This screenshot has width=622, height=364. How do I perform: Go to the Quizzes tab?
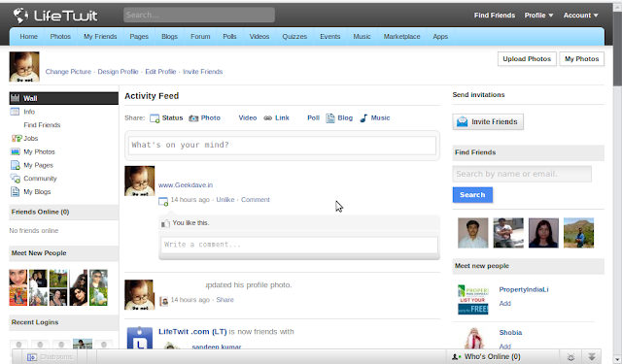294,37
